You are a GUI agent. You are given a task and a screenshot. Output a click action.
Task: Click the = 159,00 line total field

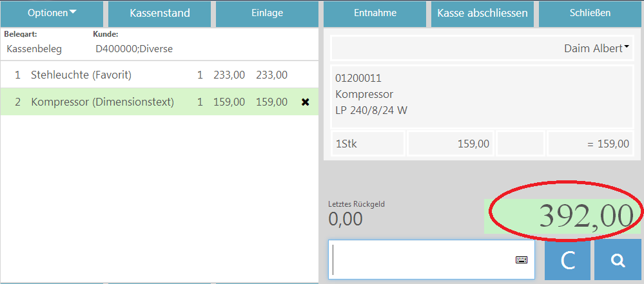(590, 144)
